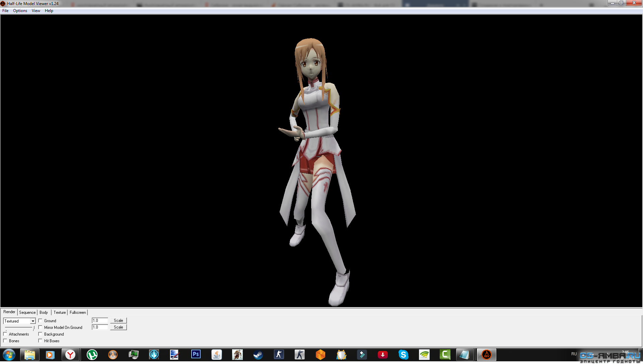Open the paint-style image editor taskbar icon
Screen dimensions: 643x364
(175, 355)
